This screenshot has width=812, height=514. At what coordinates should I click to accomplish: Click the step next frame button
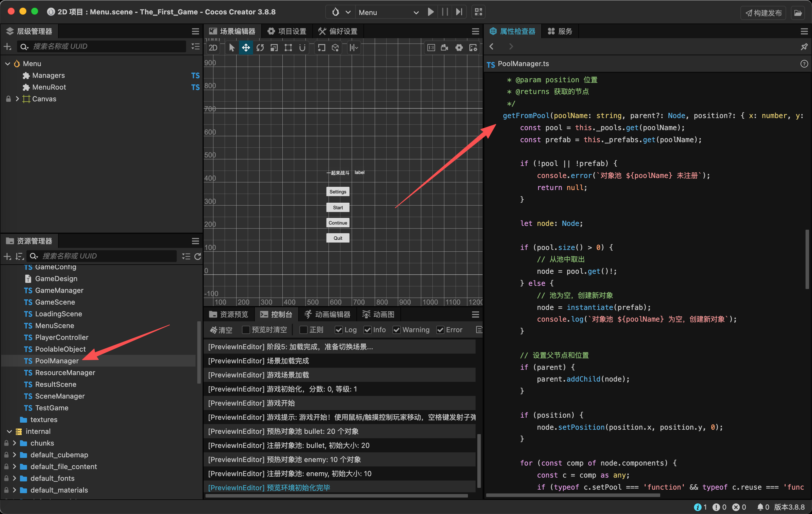pos(459,12)
